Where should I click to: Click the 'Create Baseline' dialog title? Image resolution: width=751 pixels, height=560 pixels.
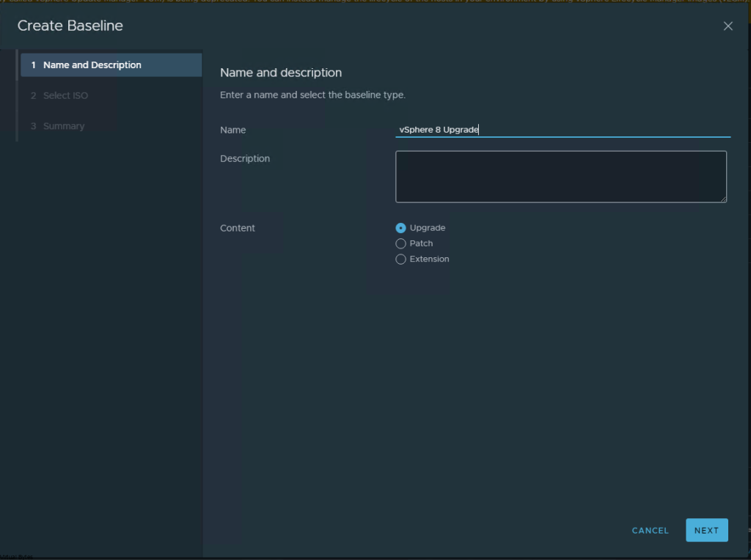coord(70,26)
